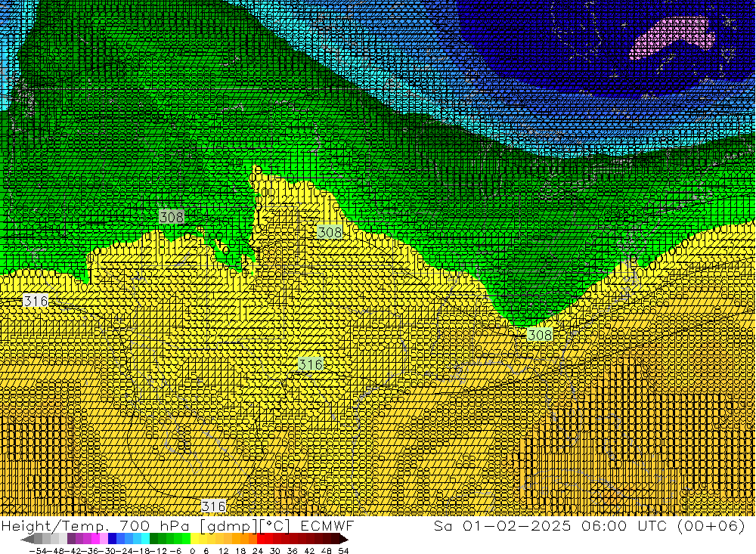Select the bright red legend swatch above 24
Image resolution: width=756 pixels, height=554 pixels.
pos(261,539)
